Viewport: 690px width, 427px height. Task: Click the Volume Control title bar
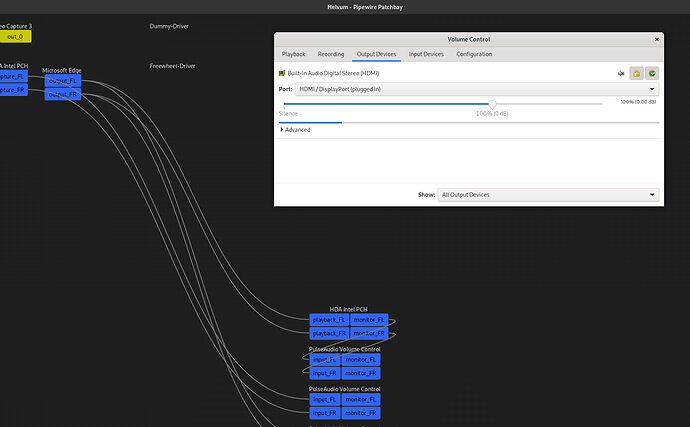tap(469, 40)
